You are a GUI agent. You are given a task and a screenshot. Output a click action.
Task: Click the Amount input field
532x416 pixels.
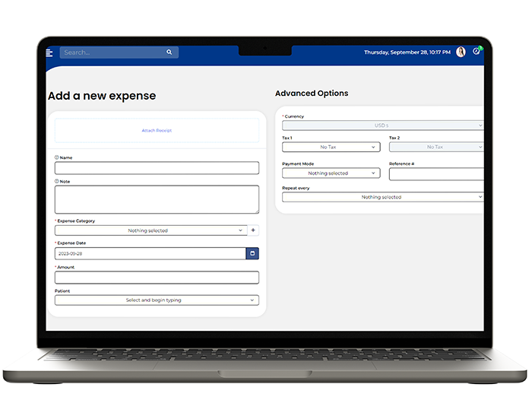coord(157,278)
